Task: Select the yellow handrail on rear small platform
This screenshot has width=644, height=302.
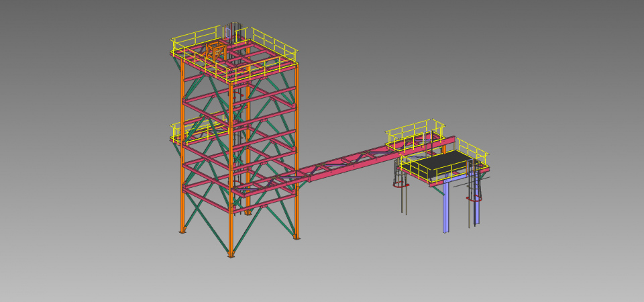Action: (x=413, y=128)
